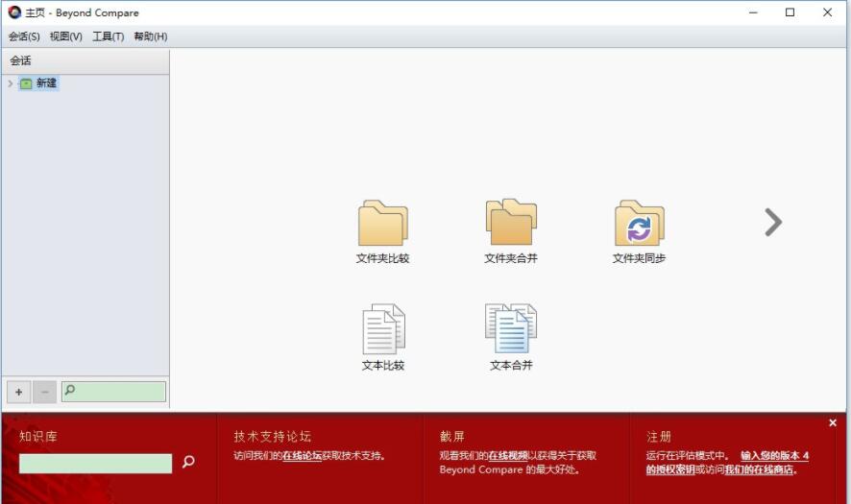Image resolution: width=851 pixels, height=504 pixels.
Task: Click the 新建 folder icon in sessions tree
Action: point(26,84)
